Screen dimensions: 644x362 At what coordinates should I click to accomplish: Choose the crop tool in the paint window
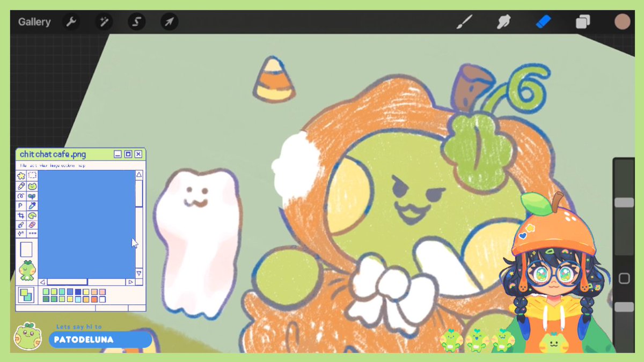coord(21,215)
